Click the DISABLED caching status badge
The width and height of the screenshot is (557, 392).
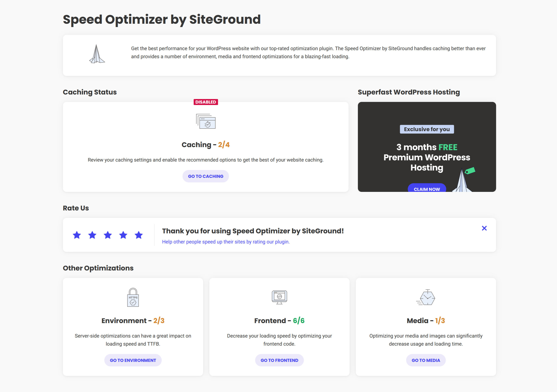205,102
